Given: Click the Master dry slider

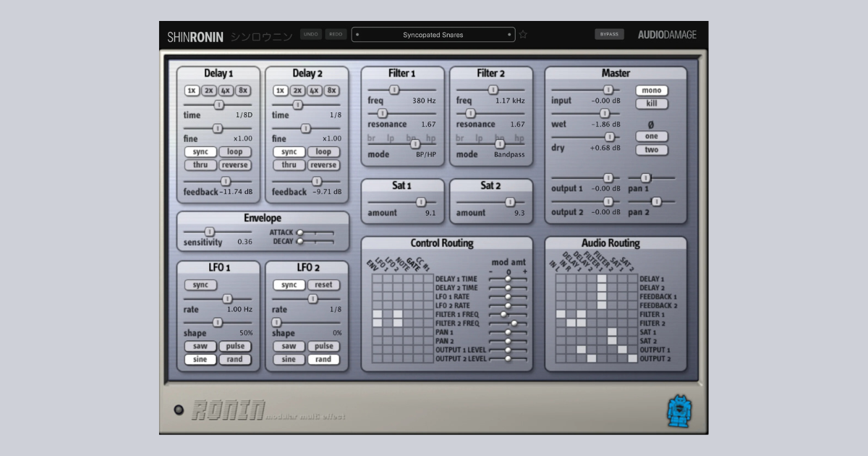Looking at the screenshot, I should pos(586,137).
